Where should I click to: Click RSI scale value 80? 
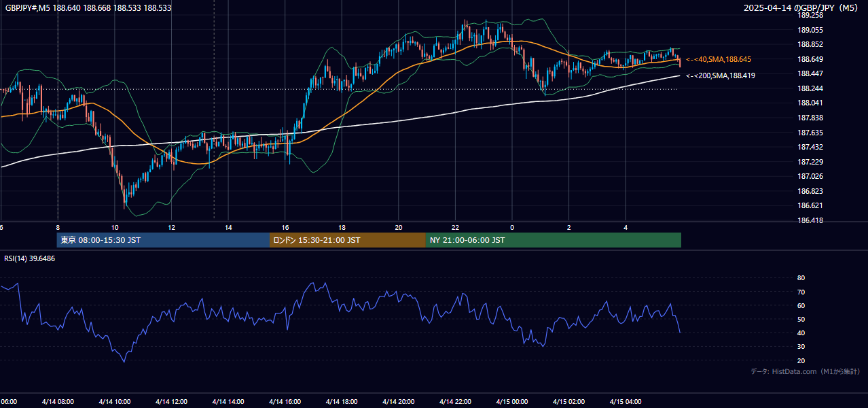tap(801, 278)
